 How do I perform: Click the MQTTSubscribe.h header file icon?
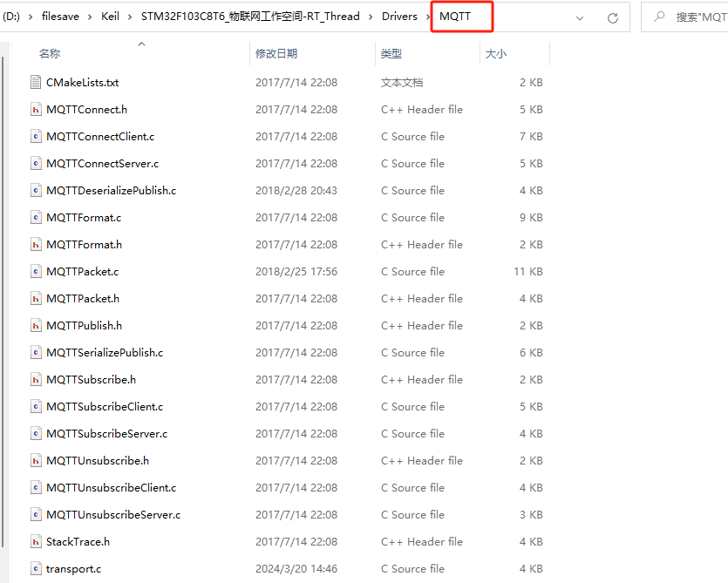click(x=36, y=380)
